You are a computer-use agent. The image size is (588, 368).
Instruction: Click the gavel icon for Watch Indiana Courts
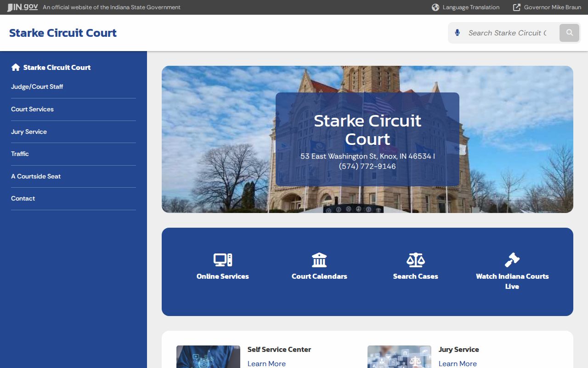pos(512,260)
